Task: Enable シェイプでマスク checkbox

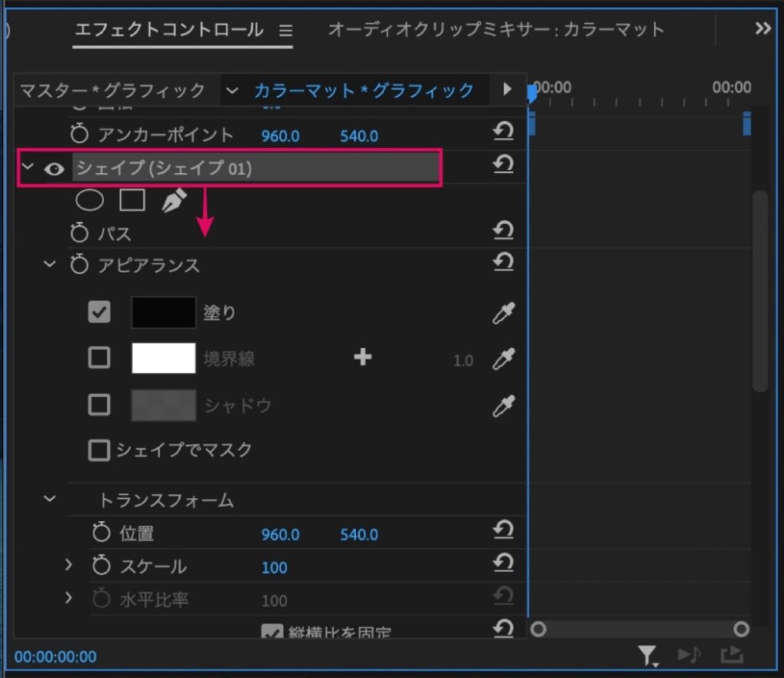Action: 99,450
